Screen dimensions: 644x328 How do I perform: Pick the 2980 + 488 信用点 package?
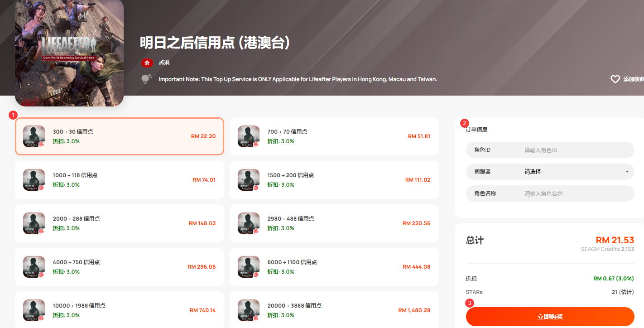tap(334, 223)
